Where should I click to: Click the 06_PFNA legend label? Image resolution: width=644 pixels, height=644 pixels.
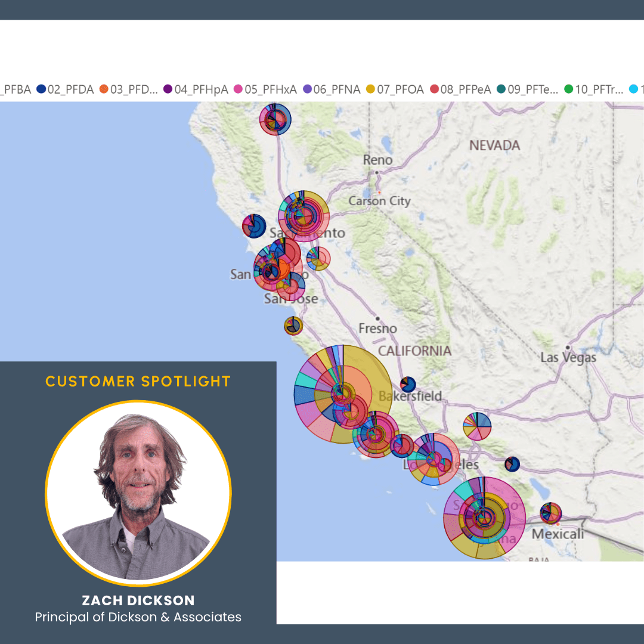(336, 89)
